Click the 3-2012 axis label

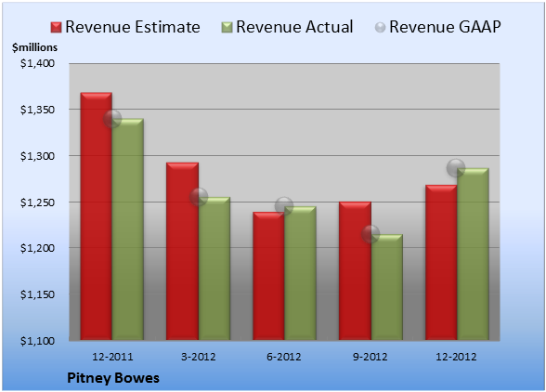tap(199, 357)
